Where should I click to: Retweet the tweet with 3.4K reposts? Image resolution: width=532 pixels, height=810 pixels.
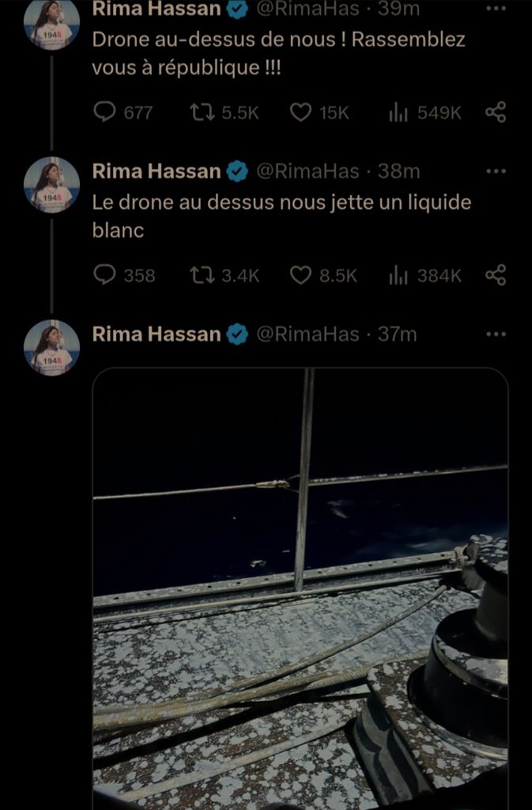pos(202,274)
